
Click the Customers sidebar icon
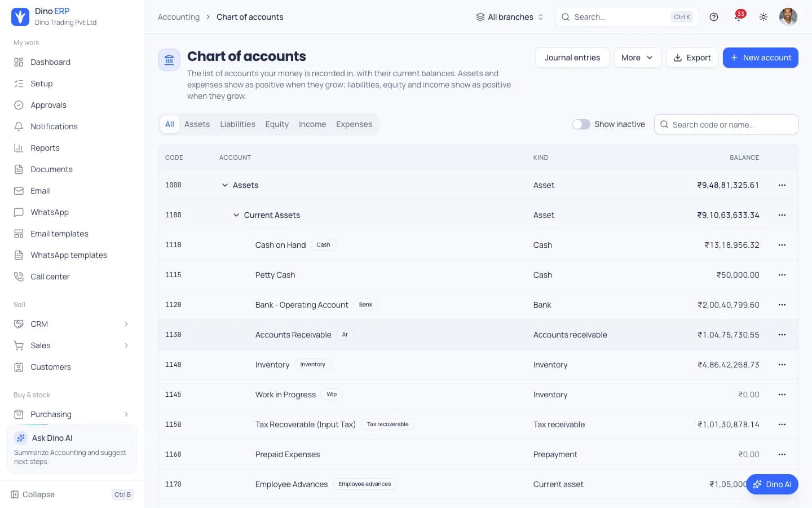tap(19, 367)
